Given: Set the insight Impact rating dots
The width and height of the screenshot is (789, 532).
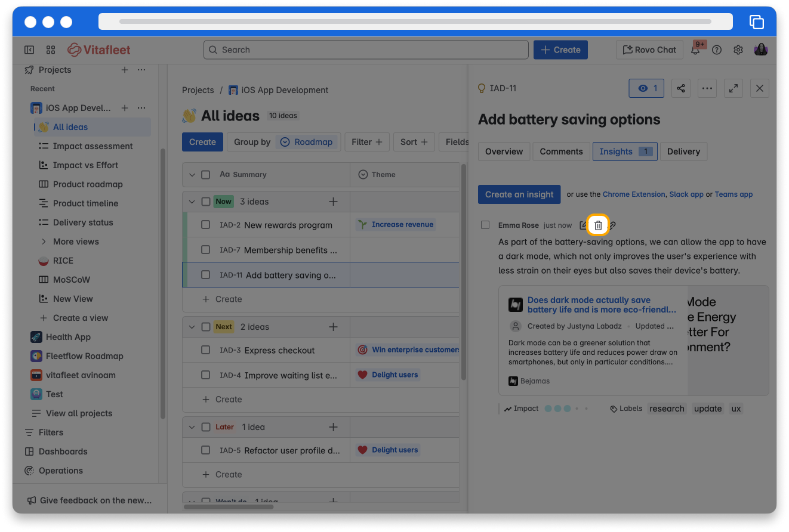Looking at the screenshot, I should coord(566,409).
